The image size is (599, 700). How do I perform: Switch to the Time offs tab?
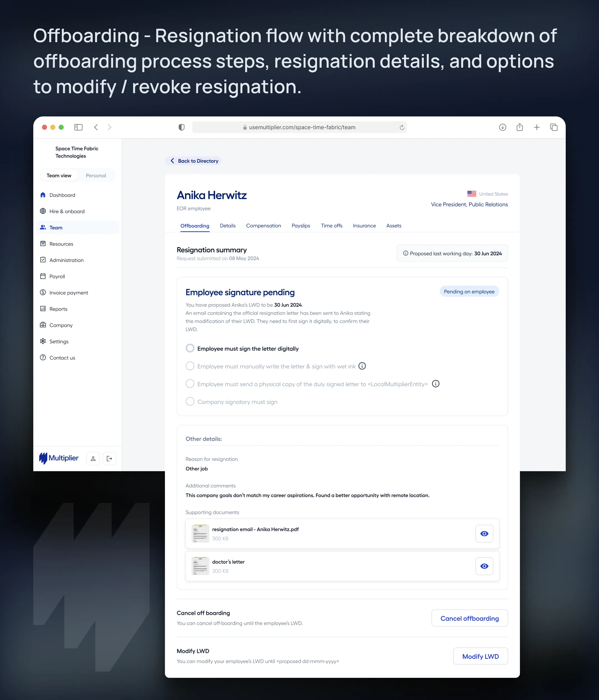332,226
